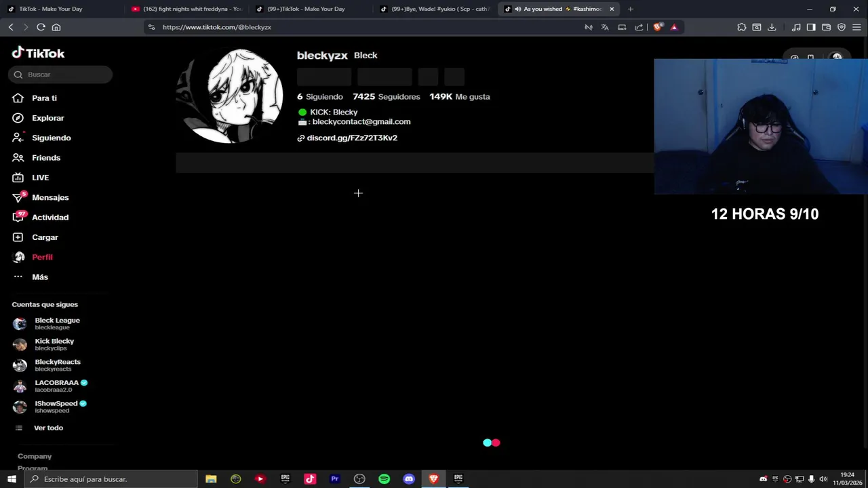Open TikTok home via the TikTok logo
The height and width of the screenshot is (488, 868).
[x=38, y=53]
